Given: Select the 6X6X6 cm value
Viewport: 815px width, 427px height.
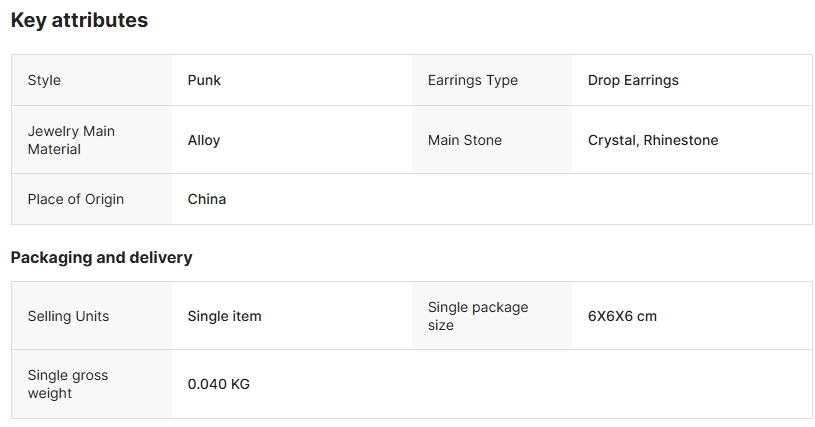Looking at the screenshot, I should tap(622, 316).
